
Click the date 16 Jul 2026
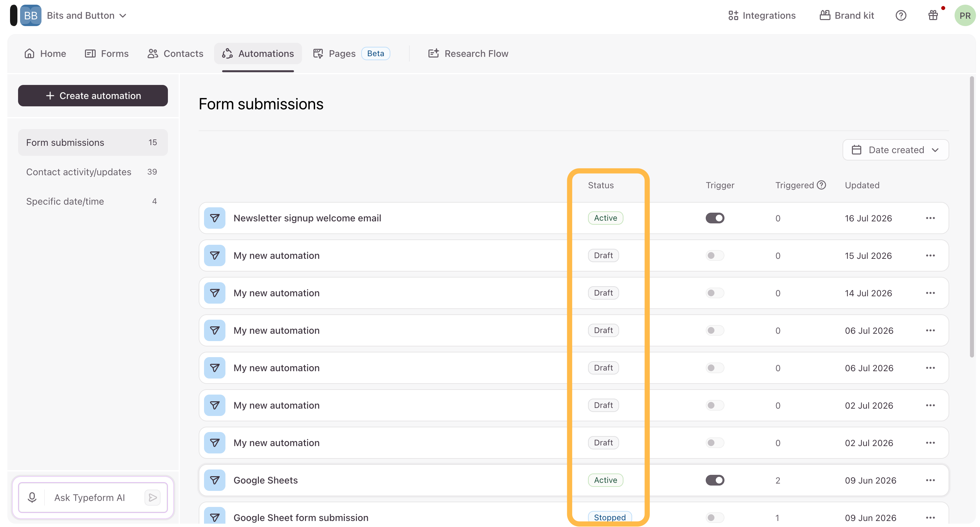pyautogui.click(x=868, y=218)
